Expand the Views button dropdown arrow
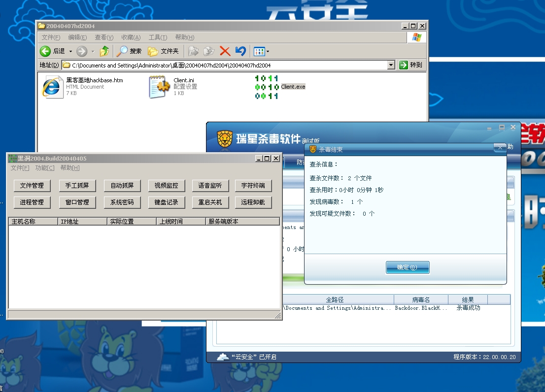The width and height of the screenshot is (545, 392). (268, 52)
